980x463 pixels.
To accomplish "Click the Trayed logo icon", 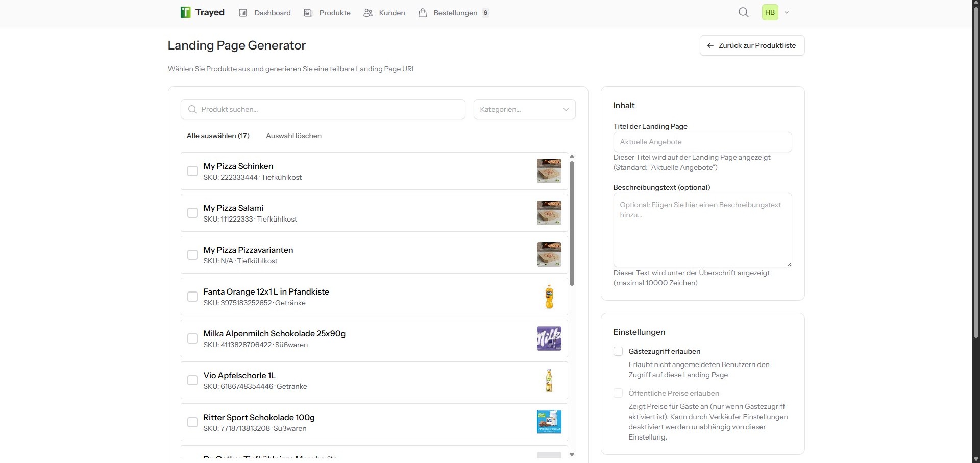I will coord(185,12).
